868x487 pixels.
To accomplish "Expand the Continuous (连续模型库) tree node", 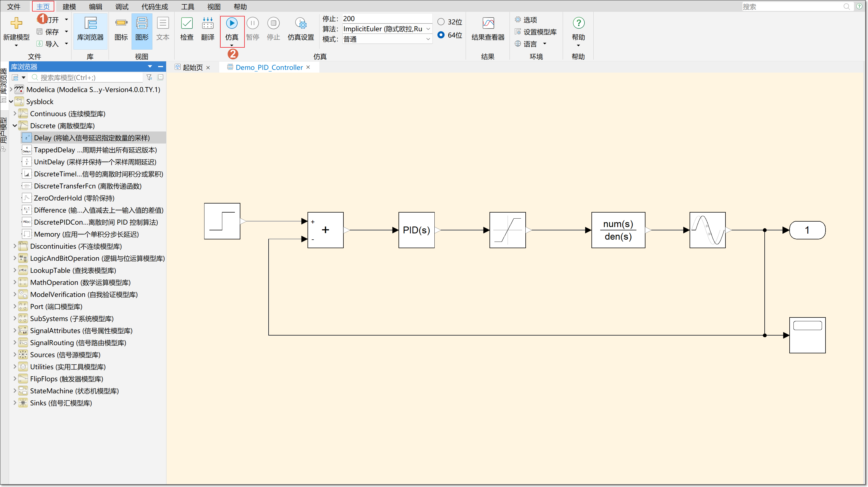I will pos(15,113).
